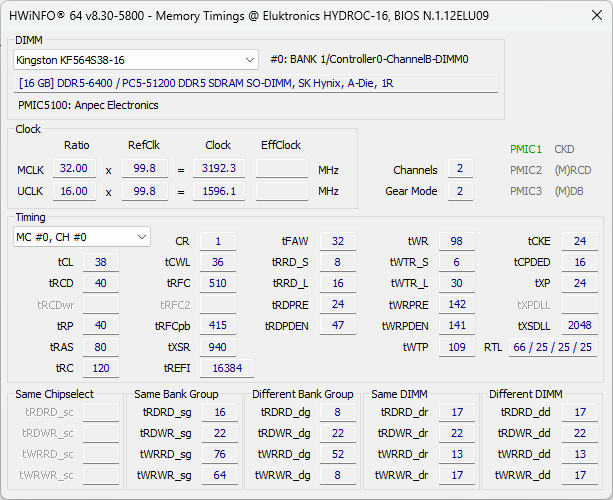Viewport: 613px width, 500px height.
Task: Click the tWRRD_dr value 13
Action: pos(457,454)
